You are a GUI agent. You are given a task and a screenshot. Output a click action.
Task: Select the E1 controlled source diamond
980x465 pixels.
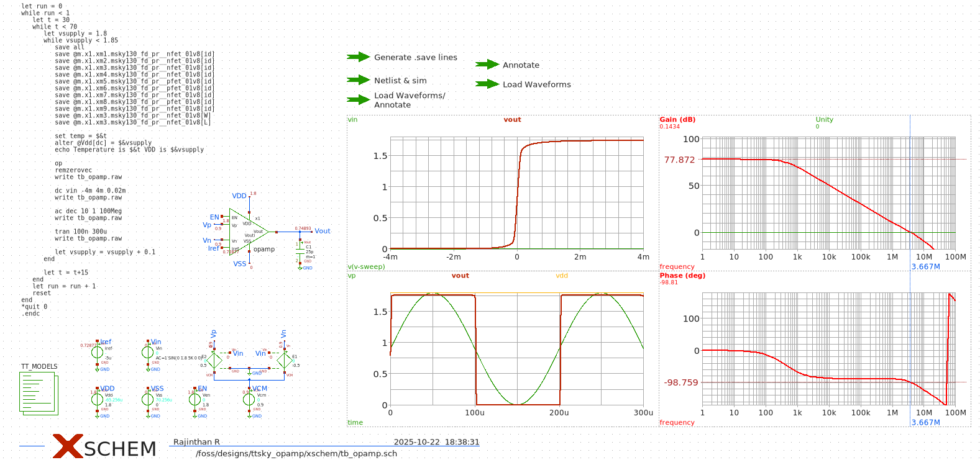pos(284,360)
